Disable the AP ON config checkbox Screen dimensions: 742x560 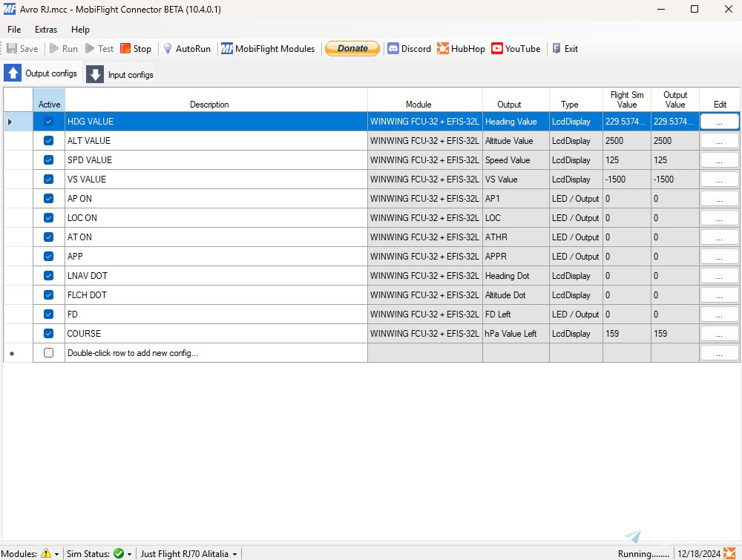click(49, 199)
